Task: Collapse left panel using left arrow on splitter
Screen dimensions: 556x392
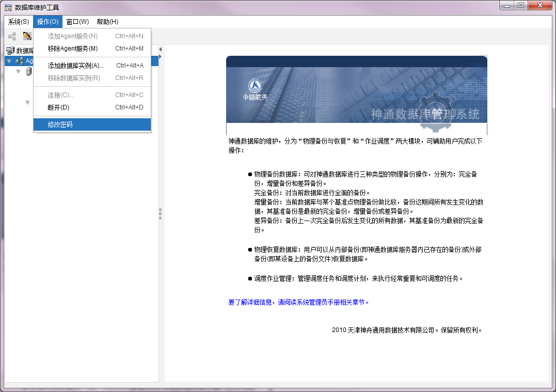Action: 160,50
